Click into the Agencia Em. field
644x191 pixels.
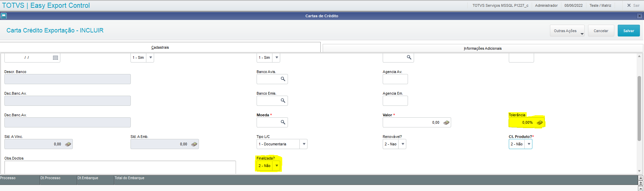click(x=395, y=101)
